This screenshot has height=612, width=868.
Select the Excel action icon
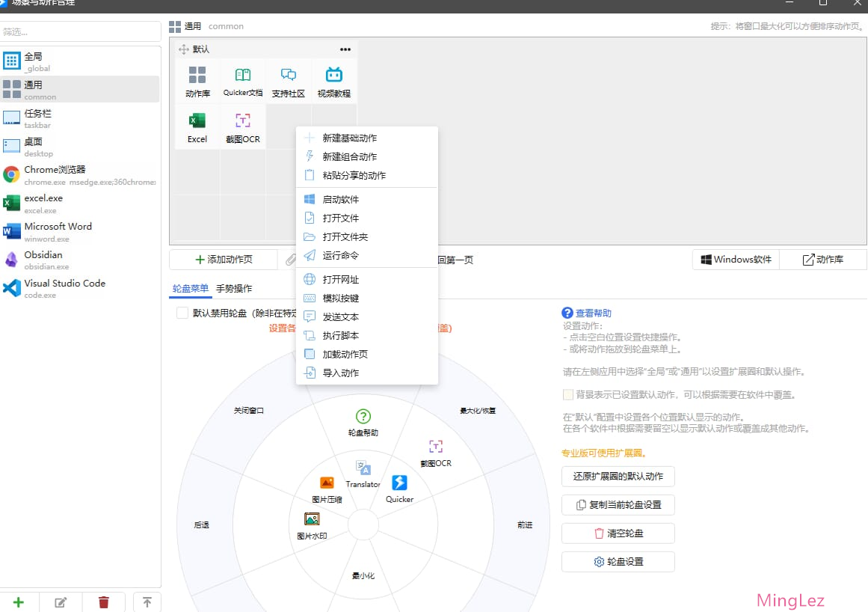[197, 126]
